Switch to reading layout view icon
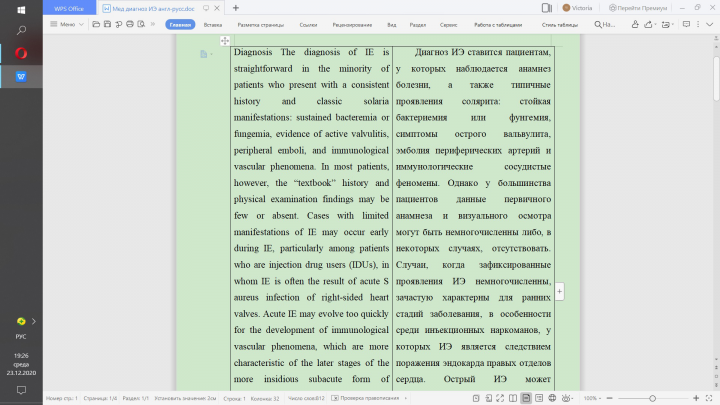 [x=513, y=398]
